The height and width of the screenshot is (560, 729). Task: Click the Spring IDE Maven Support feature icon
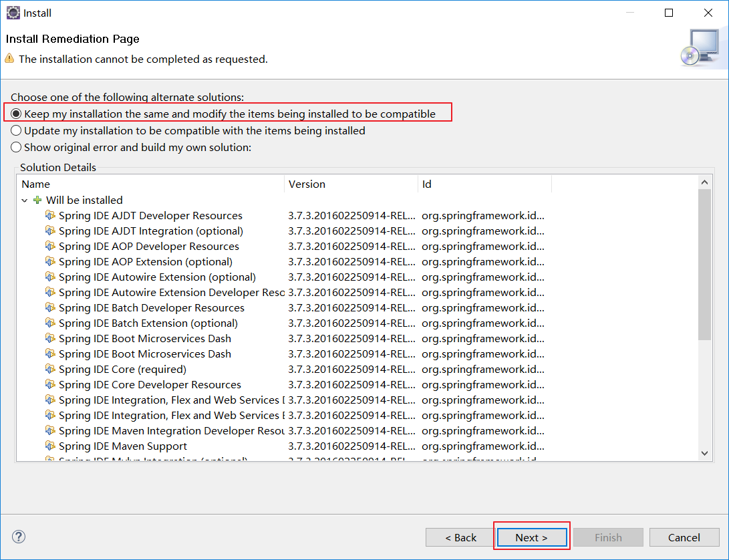coord(51,446)
